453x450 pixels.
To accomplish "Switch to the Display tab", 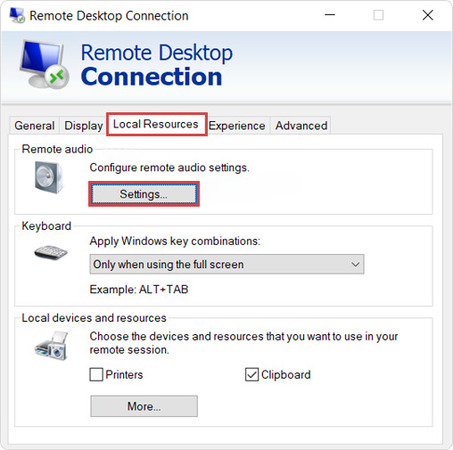I will tap(83, 126).
